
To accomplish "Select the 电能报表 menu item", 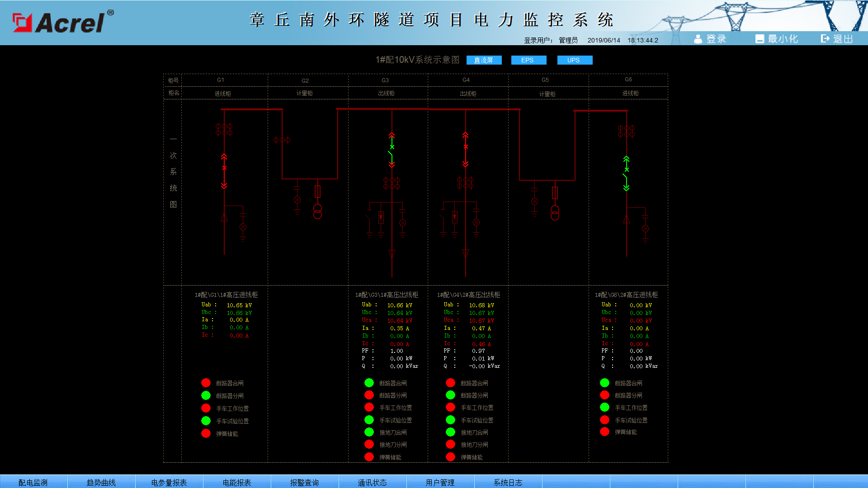I will [237, 482].
